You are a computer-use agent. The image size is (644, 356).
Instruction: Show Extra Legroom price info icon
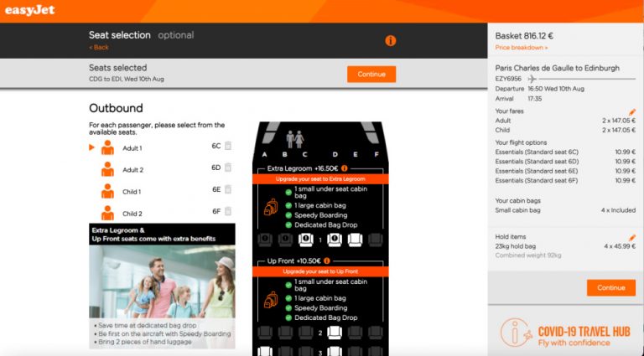344,168
